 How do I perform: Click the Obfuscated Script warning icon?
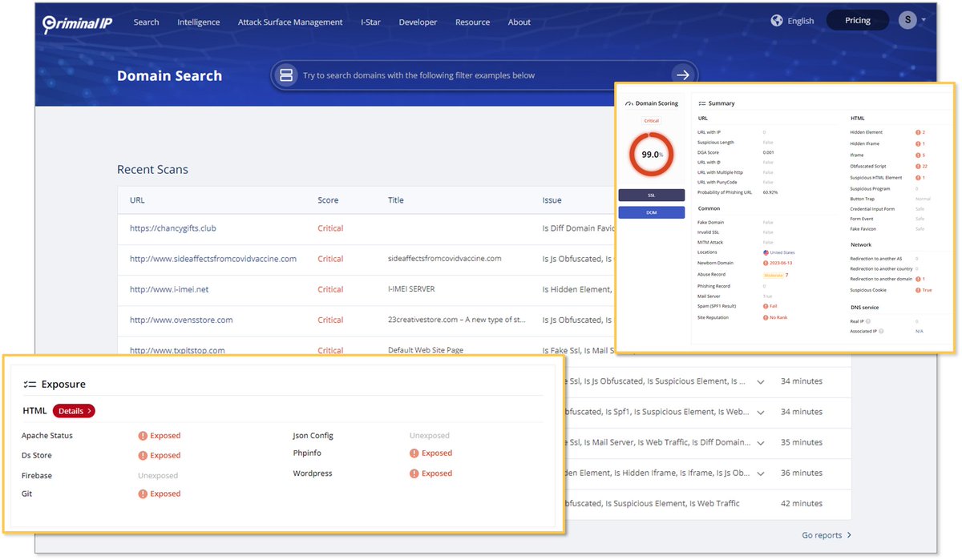pos(918,166)
